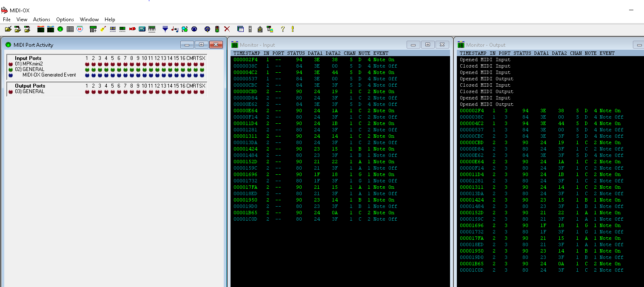The width and height of the screenshot is (644, 287).
Task: Click timestamp 00001424 in Monitor - Input
Action: pyautogui.click(x=245, y=149)
